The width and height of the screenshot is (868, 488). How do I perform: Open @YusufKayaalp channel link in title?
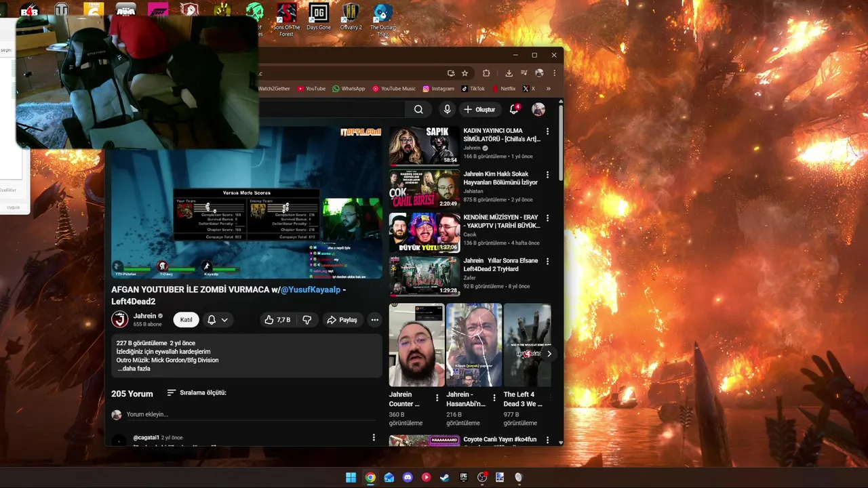pos(311,289)
